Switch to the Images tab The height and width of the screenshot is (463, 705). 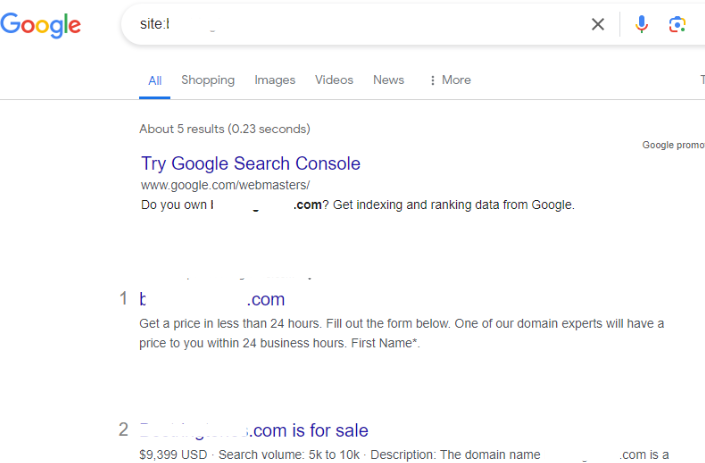click(275, 80)
